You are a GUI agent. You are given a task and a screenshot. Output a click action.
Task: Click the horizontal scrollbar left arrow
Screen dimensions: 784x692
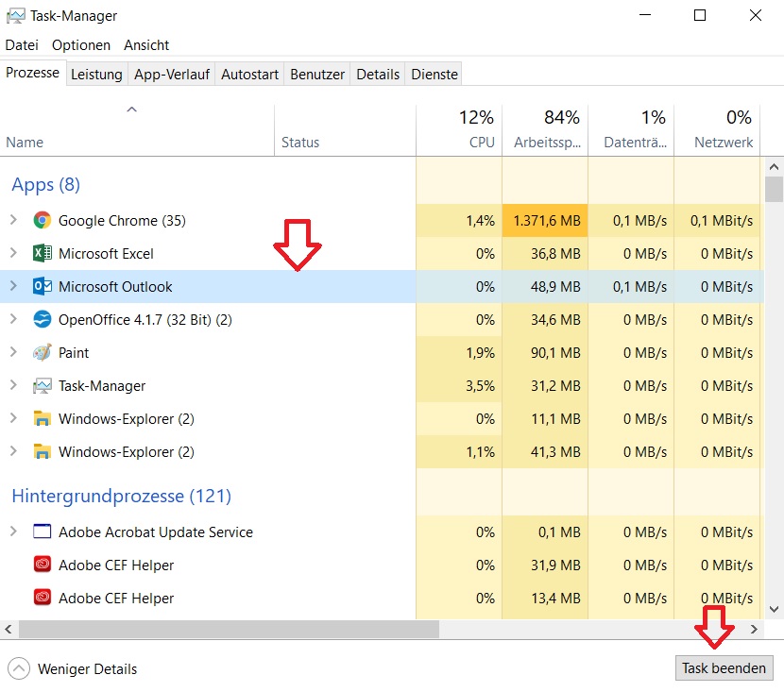9,629
